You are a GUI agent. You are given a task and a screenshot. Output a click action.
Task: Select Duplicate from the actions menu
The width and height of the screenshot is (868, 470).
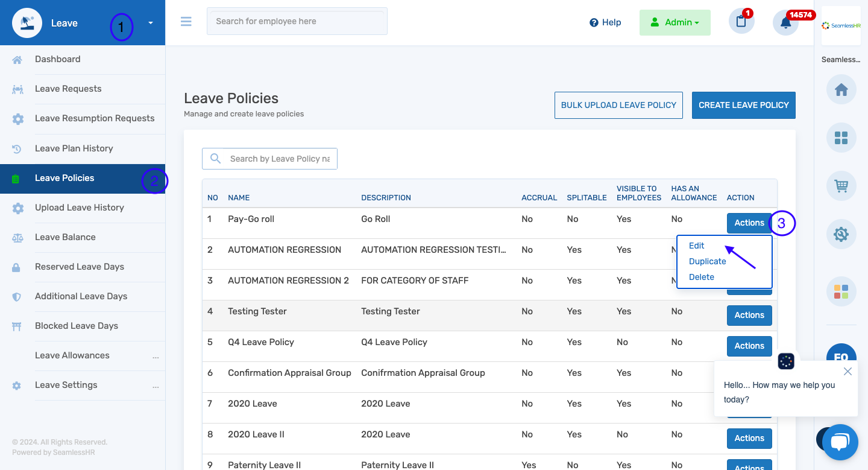pos(708,261)
